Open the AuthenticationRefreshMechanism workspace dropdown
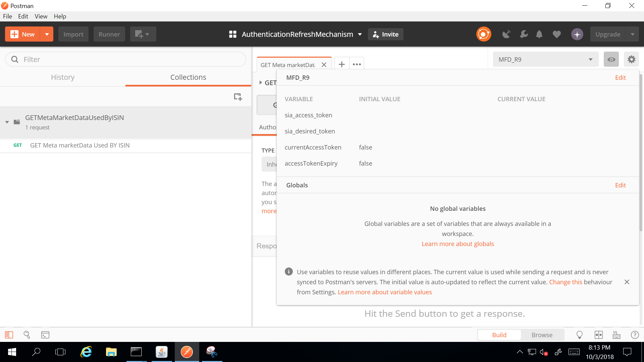This screenshot has height=362, width=644. pyautogui.click(x=360, y=34)
